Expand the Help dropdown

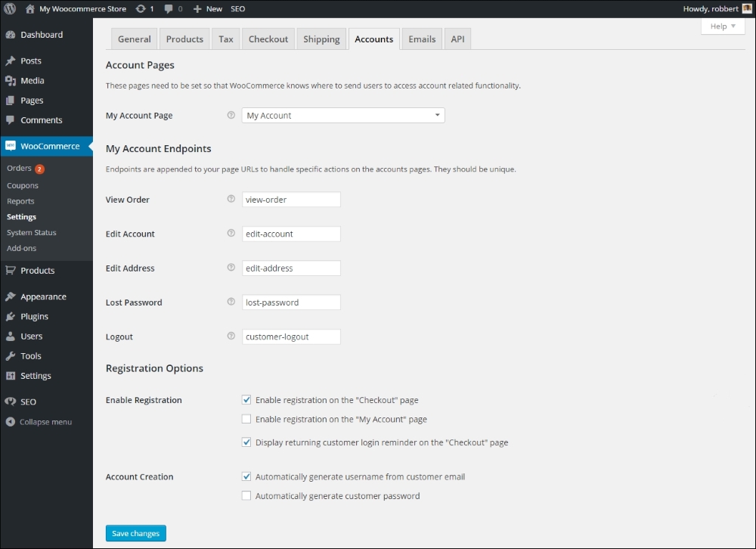click(721, 26)
